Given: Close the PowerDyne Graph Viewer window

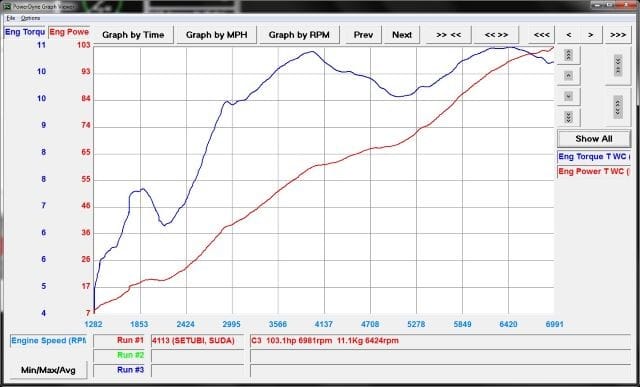Looking at the screenshot, I should click(x=627, y=4).
